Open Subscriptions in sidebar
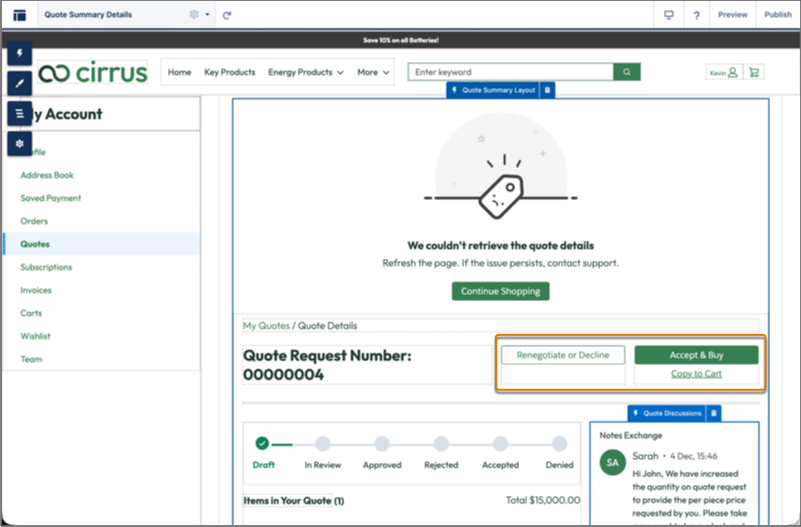Image resolution: width=801 pixels, height=527 pixels. click(x=46, y=267)
